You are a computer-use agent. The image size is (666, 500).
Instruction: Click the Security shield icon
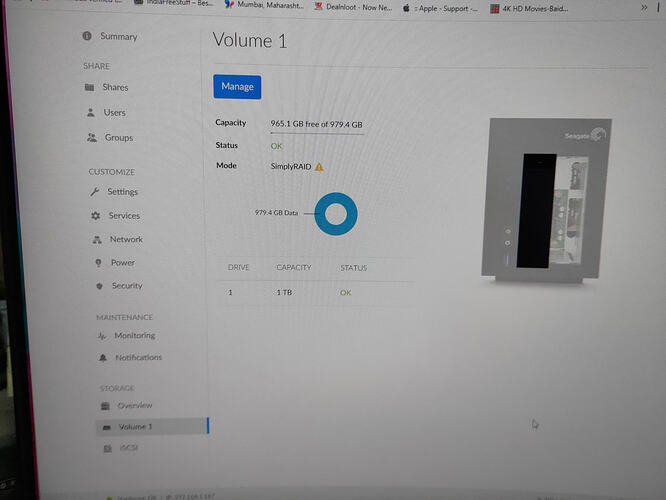click(x=100, y=286)
